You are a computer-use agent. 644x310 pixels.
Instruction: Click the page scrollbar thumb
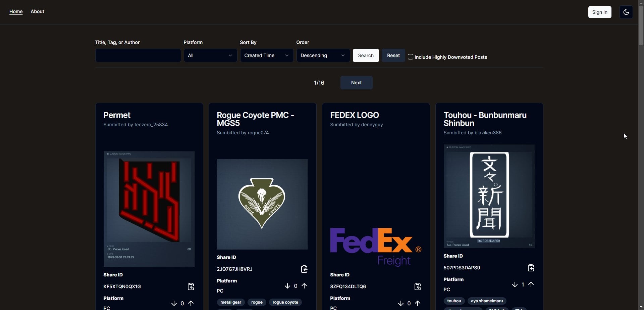(x=641, y=26)
